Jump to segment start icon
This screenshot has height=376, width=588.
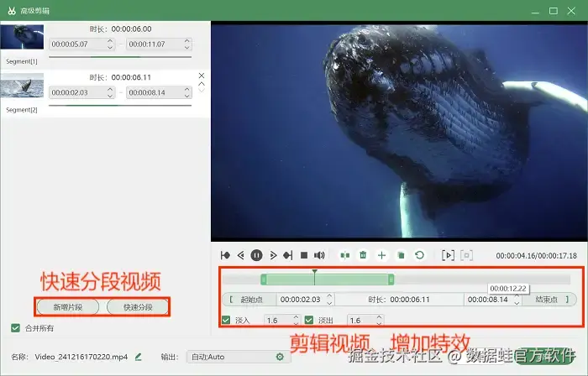[225, 255]
